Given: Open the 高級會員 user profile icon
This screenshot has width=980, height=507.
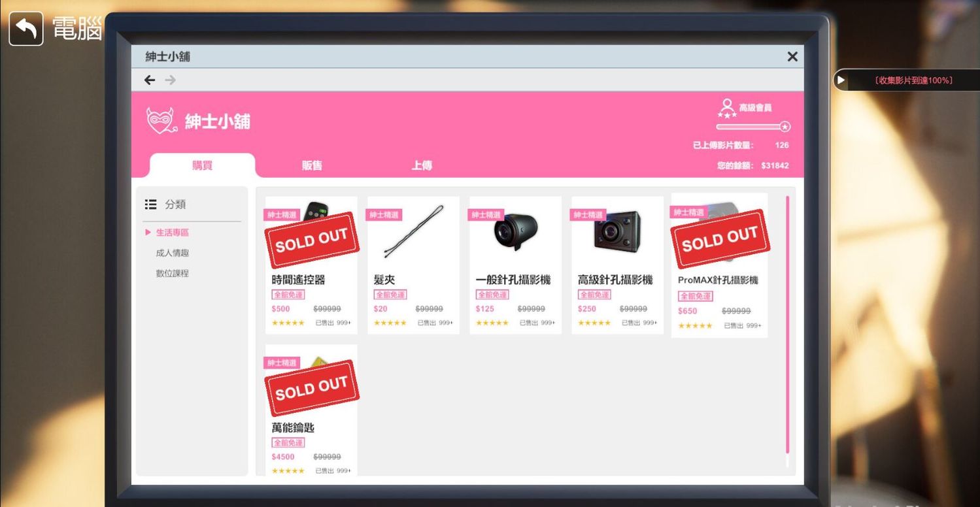Looking at the screenshot, I should tap(726, 108).
